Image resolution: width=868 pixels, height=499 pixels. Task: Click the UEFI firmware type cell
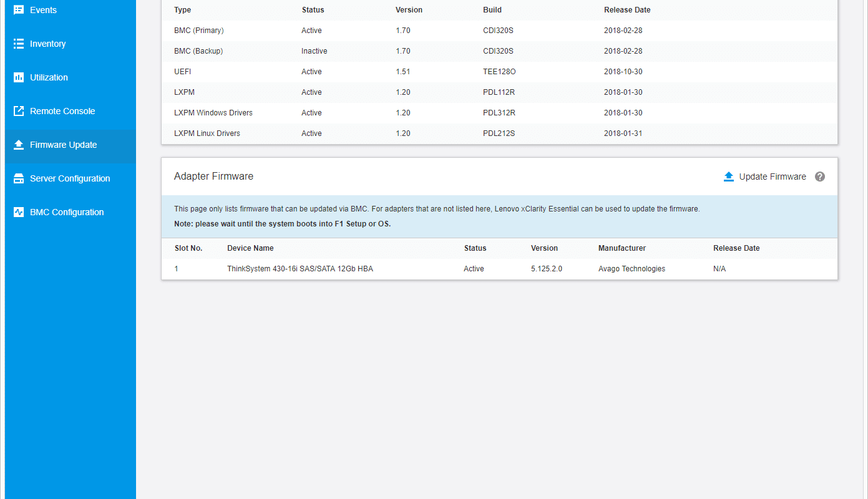pyautogui.click(x=183, y=72)
